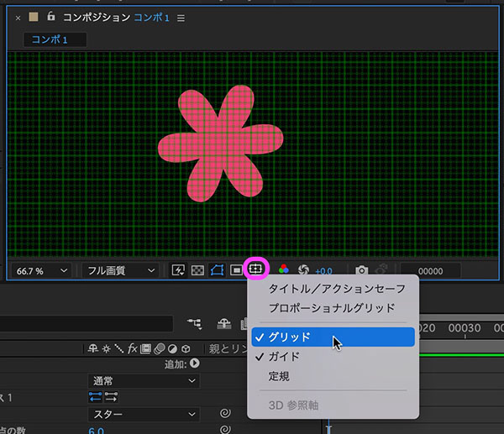Open the スター type dropdown
Viewport: 504px width, 434px height.
144,415
